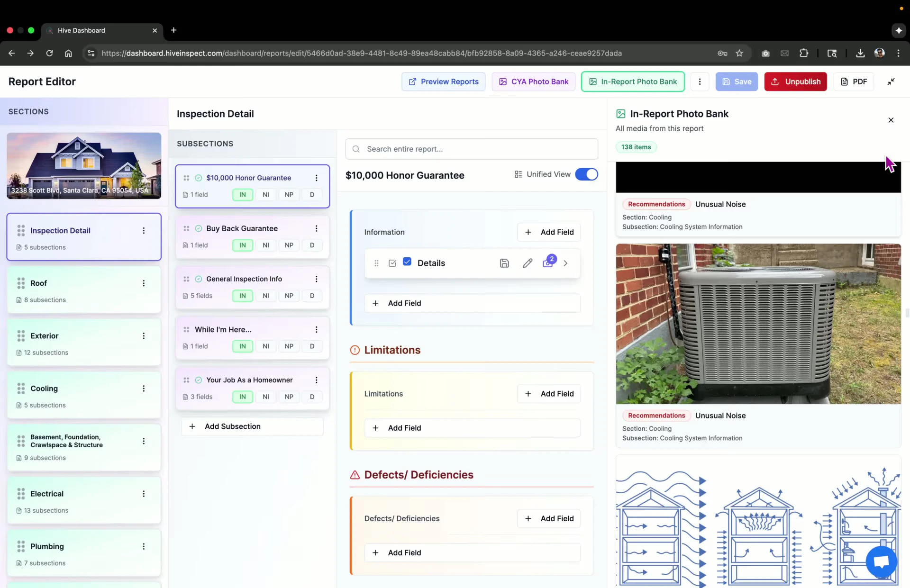This screenshot has width=910, height=588.
Task: Grab the Details field drag handle
Action: [x=376, y=263]
